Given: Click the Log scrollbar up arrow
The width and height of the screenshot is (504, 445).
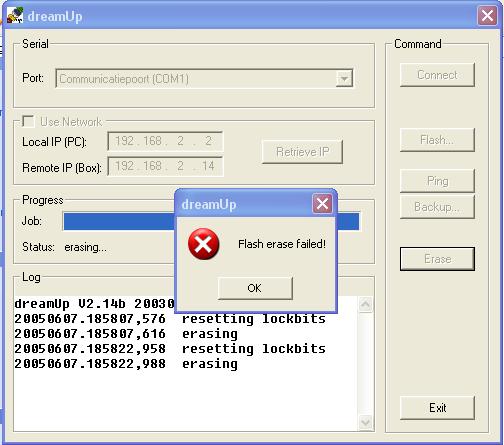Looking at the screenshot, I should point(366,304).
